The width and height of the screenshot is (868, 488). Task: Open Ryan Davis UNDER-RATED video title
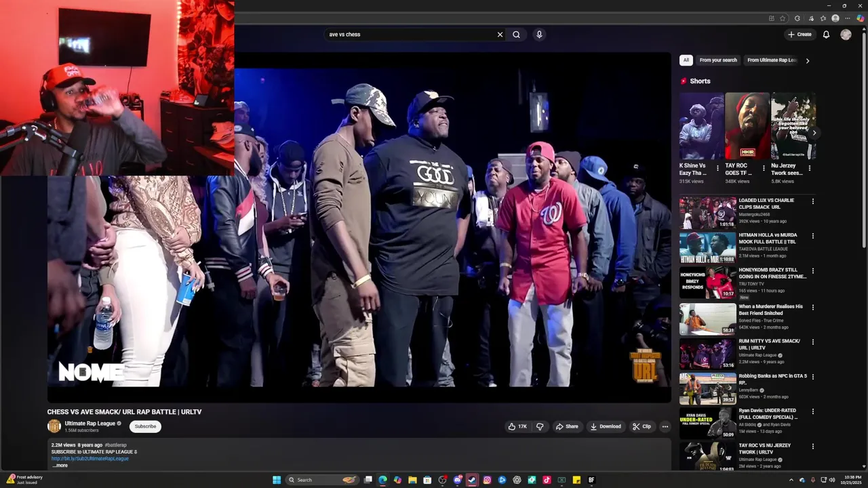pyautogui.click(x=768, y=413)
